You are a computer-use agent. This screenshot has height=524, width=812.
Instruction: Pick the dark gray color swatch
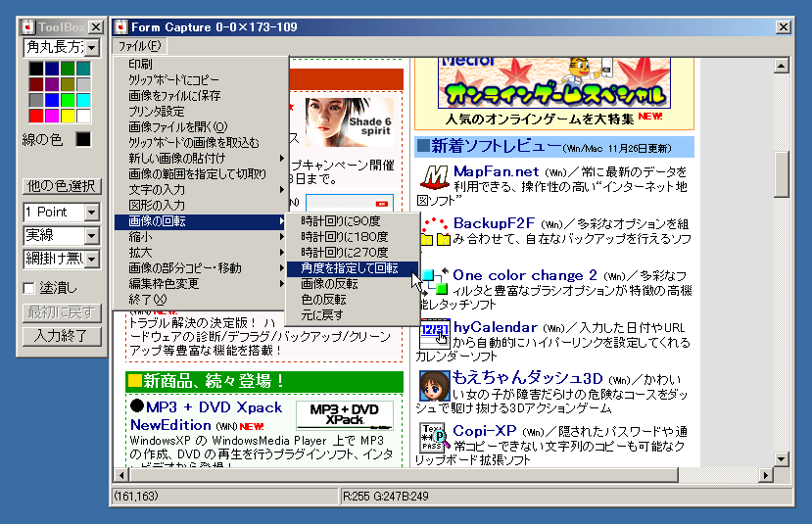click(36, 100)
